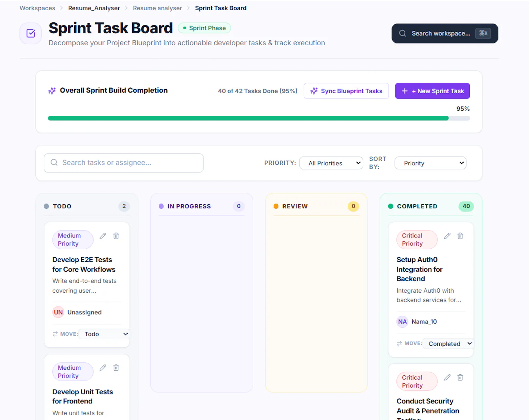Click the Completed count badge 40
This screenshot has width=529, height=420.
tap(466, 206)
